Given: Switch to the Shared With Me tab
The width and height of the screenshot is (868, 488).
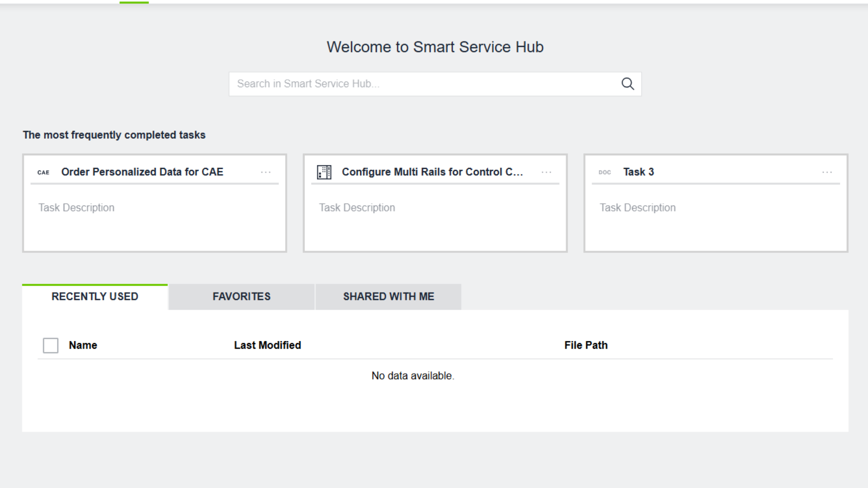Looking at the screenshot, I should point(388,297).
